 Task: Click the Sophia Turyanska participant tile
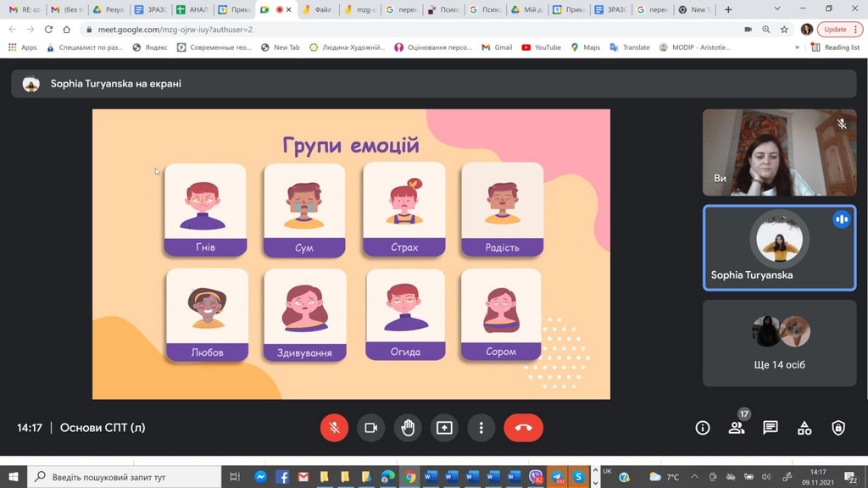[x=779, y=247]
